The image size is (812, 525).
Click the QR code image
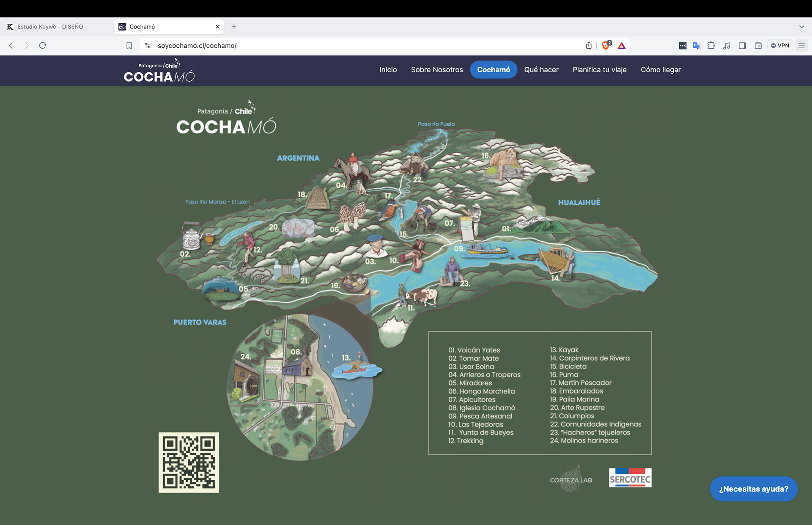[x=189, y=462]
